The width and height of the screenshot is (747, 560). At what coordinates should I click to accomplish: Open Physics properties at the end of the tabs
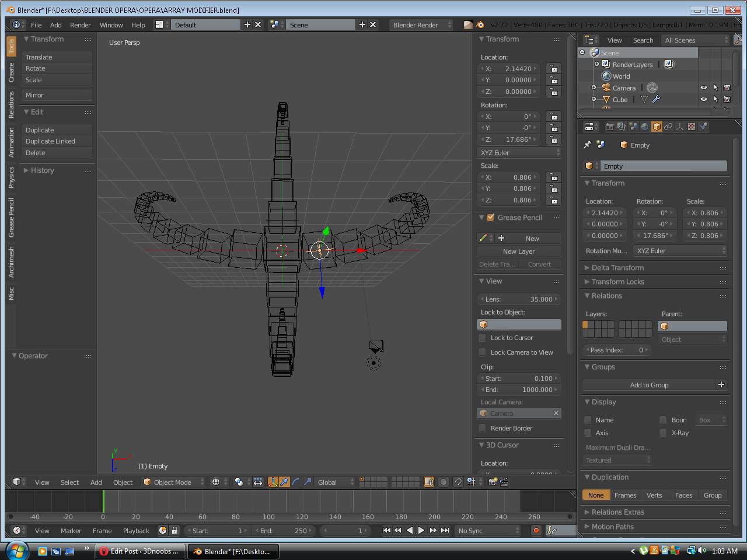[704, 126]
